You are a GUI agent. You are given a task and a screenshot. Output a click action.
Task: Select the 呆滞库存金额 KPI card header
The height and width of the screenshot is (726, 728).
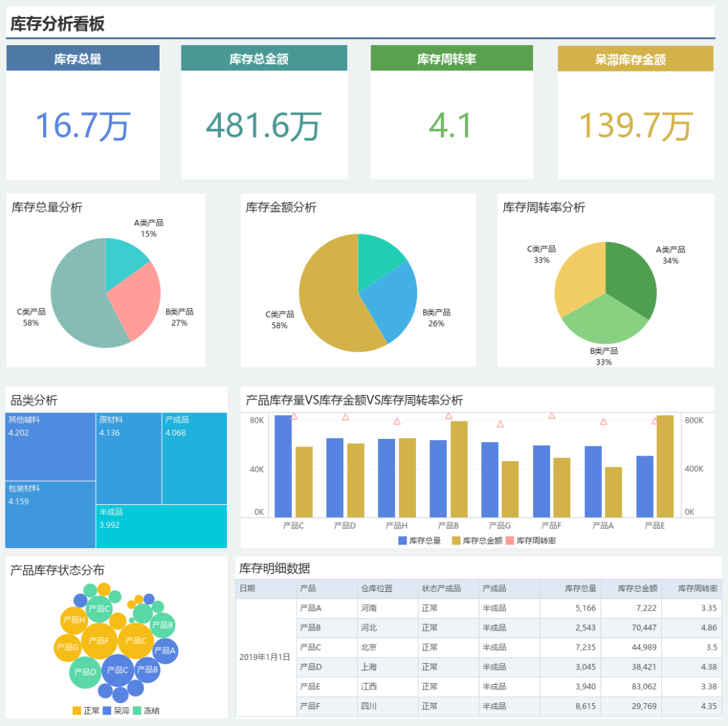635,59
